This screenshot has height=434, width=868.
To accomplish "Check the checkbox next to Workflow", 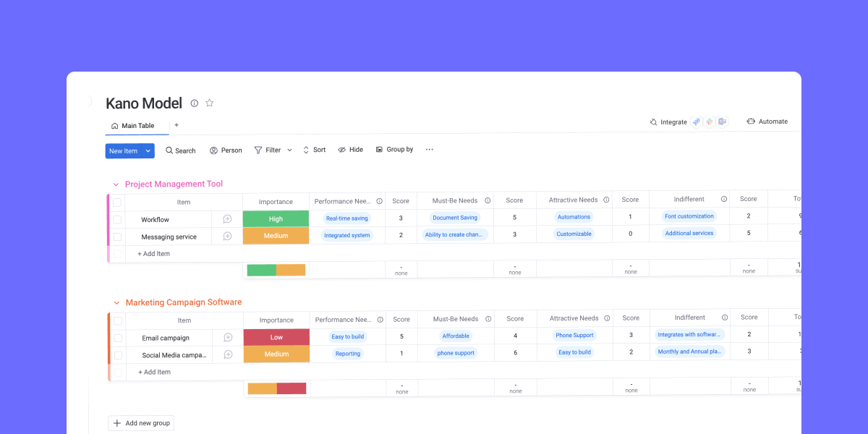I will (x=117, y=219).
